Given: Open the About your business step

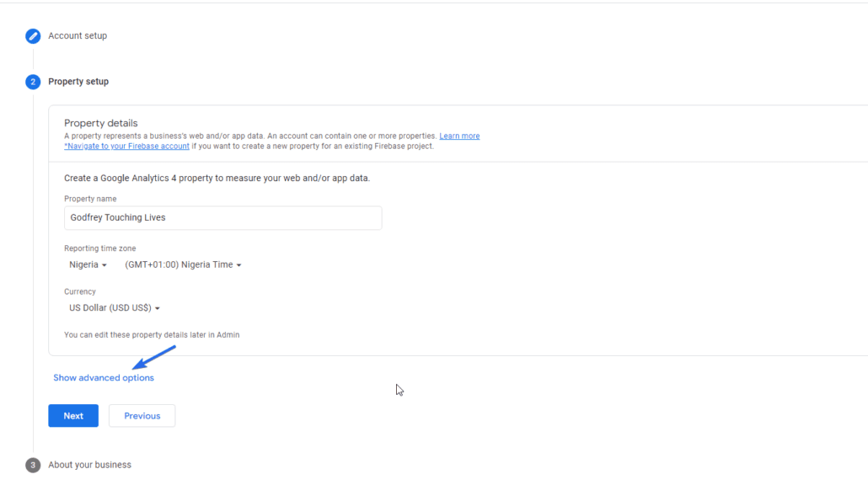Looking at the screenshot, I should (x=89, y=465).
